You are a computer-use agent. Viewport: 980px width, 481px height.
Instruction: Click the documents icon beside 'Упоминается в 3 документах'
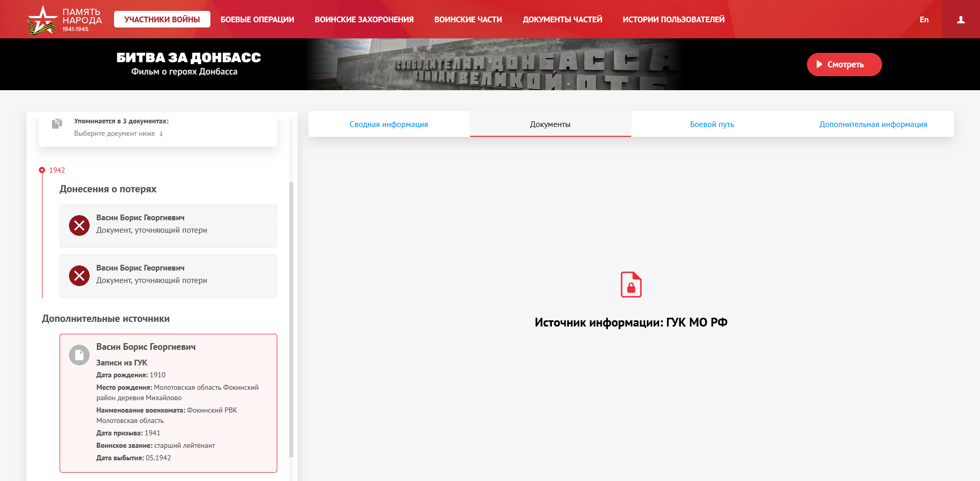point(57,123)
